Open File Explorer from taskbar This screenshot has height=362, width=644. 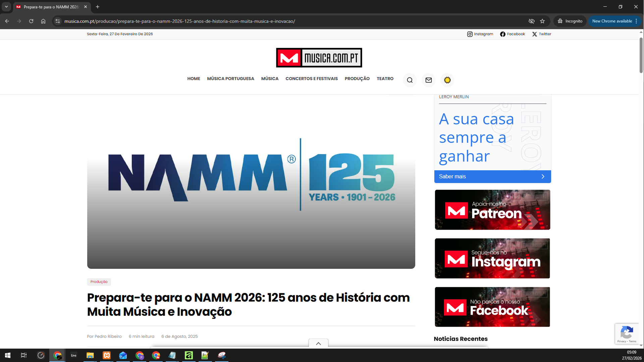(x=90, y=355)
